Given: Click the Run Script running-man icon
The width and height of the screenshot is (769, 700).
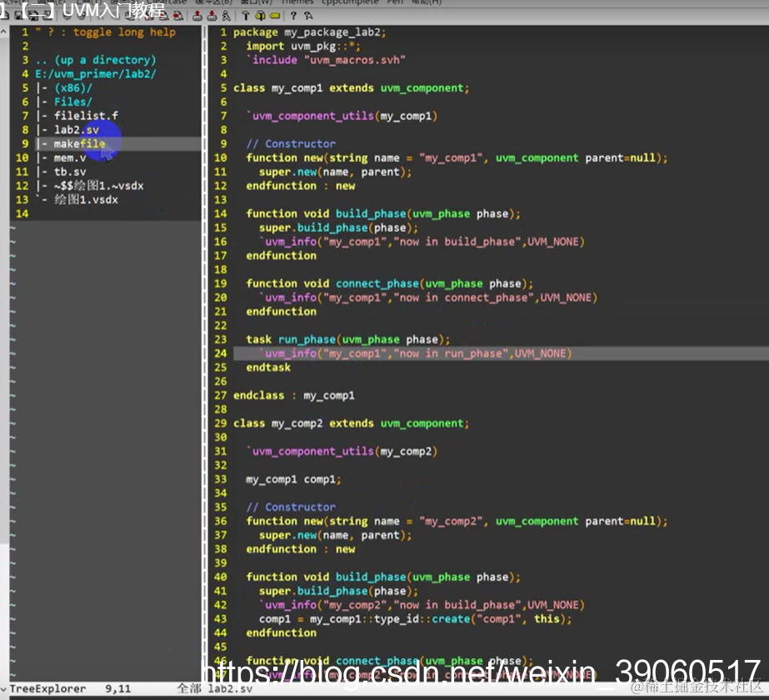Looking at the screenshot, I should pyautogui.click(x=226, y=16).
